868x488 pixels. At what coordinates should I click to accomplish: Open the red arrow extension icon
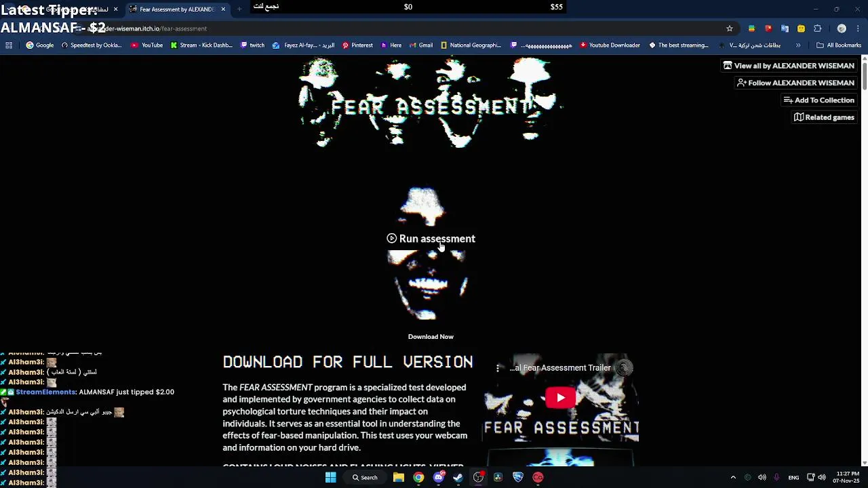768,28
